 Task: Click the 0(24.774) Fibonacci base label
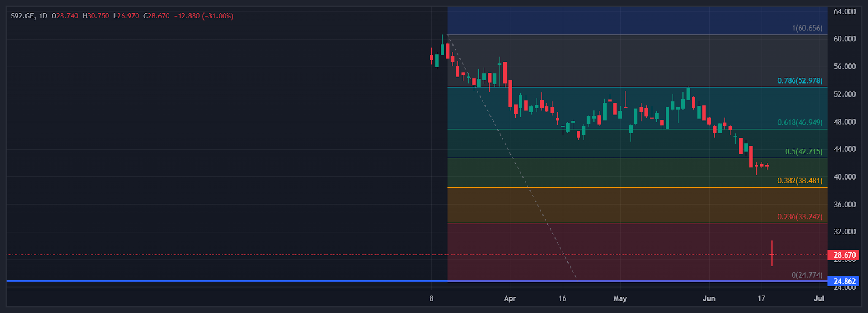click(x=807, y=275)
